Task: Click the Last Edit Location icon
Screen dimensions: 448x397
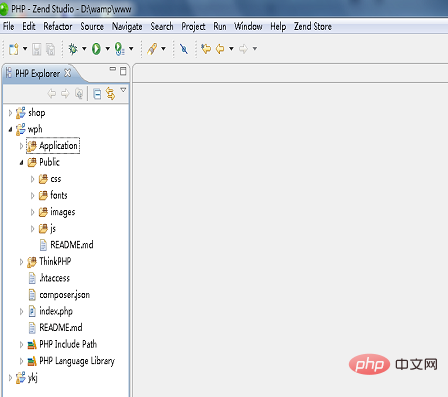Action: coord(206,49)
